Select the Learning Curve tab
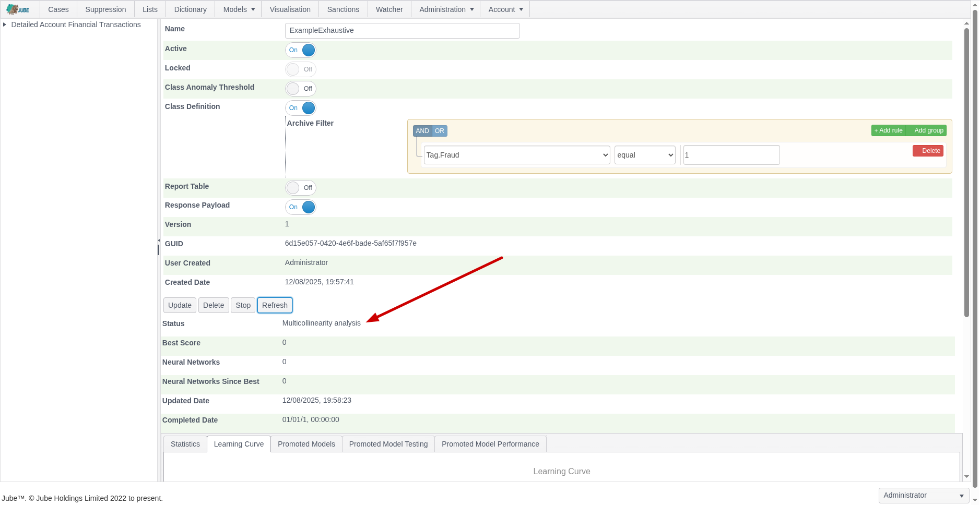Viewport: 980px width, 505px height. [x=239, y=444]
